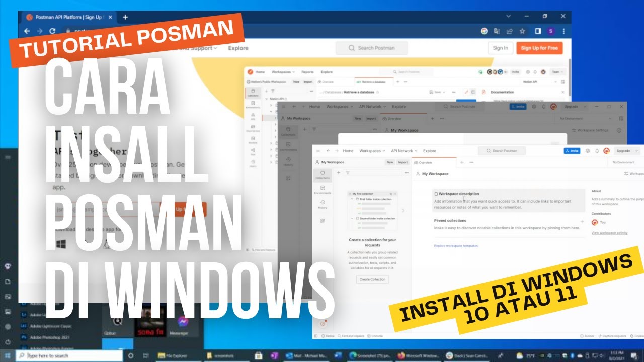The image size is (644, 362).
Task: Open History in front Postman window sidebar
Action: pos(323,205)
